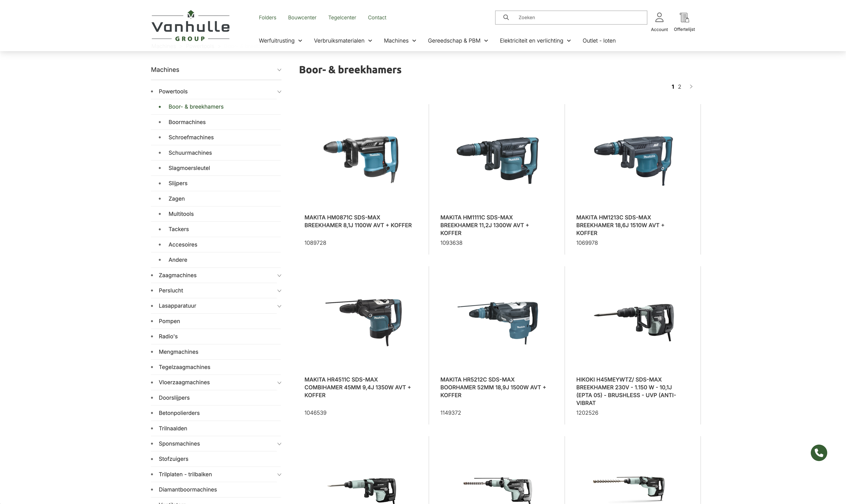
Task: Click the Vanhulle Group logo
Action: (x=190, y=26)
